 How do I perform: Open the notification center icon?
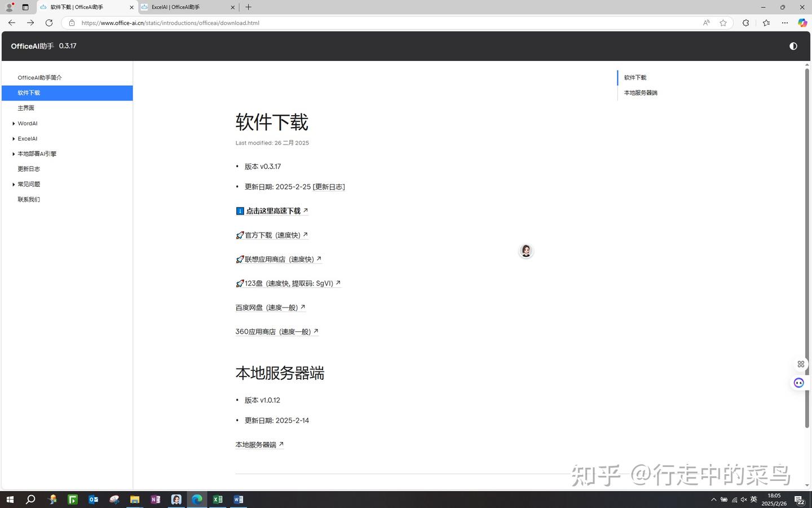tap(799, 500)
